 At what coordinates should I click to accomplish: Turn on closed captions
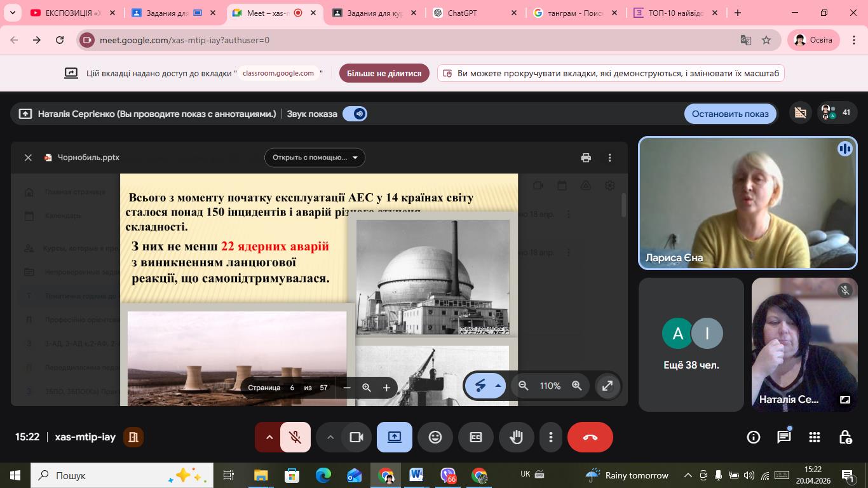point(476,437)
